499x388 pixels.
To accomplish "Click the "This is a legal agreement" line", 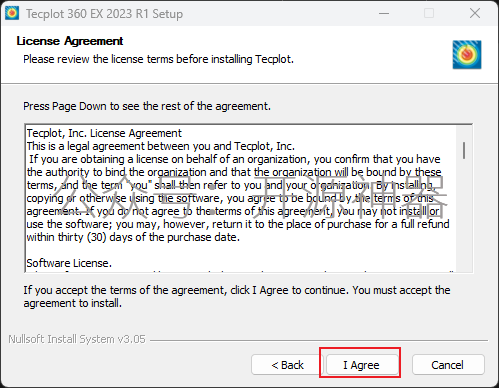I will tap(161, 146).
